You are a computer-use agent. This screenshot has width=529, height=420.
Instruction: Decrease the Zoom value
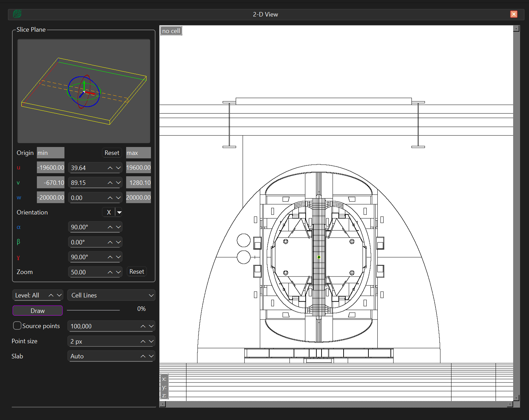click(x=119, y=272)
